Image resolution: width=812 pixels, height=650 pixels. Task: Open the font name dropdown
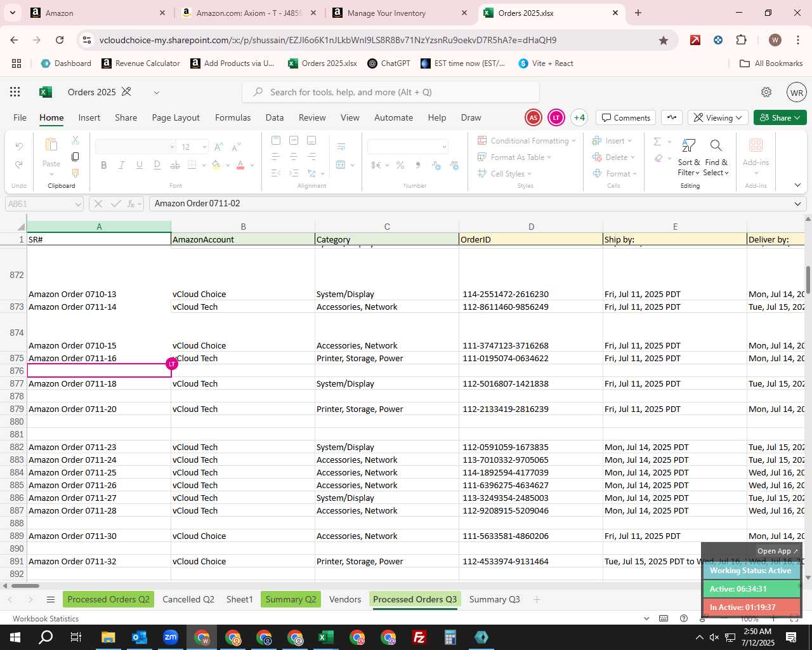click(x=172, y=147)
